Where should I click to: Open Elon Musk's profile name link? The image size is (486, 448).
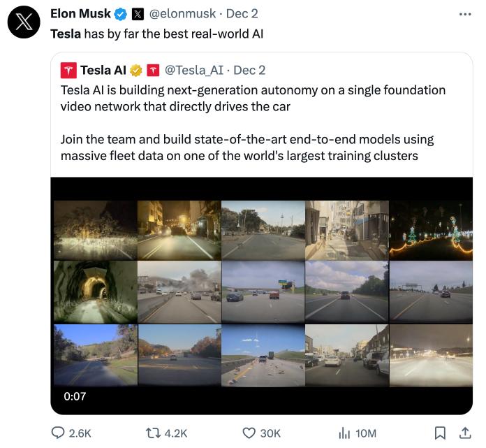[x=80, y=14]
